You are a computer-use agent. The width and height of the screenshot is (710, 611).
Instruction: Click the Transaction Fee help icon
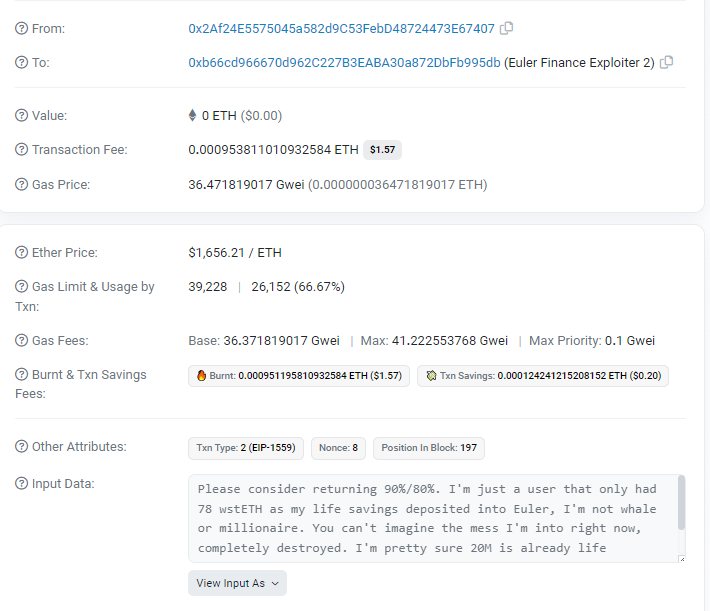point(21,149)
